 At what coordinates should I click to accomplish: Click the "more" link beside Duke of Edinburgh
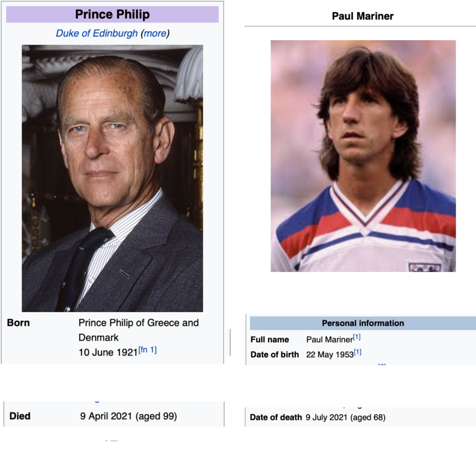155,33
